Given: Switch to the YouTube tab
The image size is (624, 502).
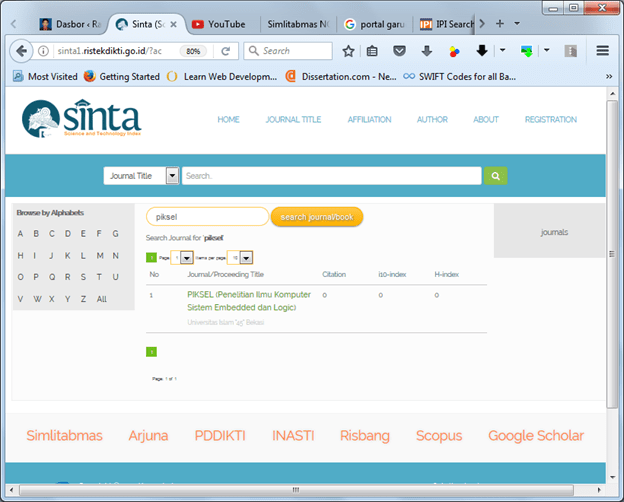Looking at the screenshot, I should (x=225, y=24).
